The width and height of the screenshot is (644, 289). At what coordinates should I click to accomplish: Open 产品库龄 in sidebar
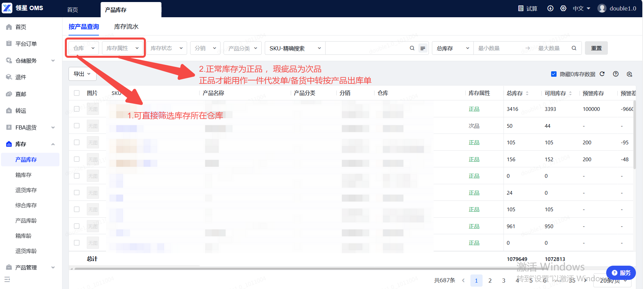click(x=26, y=220)
